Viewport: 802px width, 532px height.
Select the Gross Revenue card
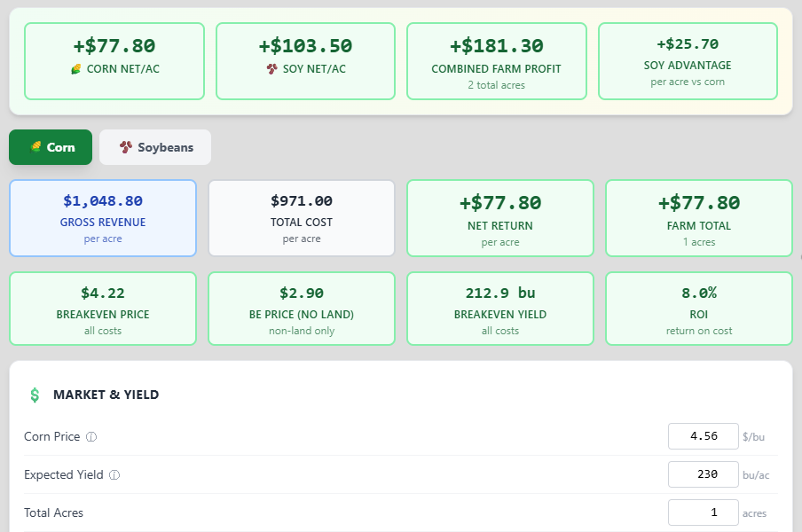(103, 218)
